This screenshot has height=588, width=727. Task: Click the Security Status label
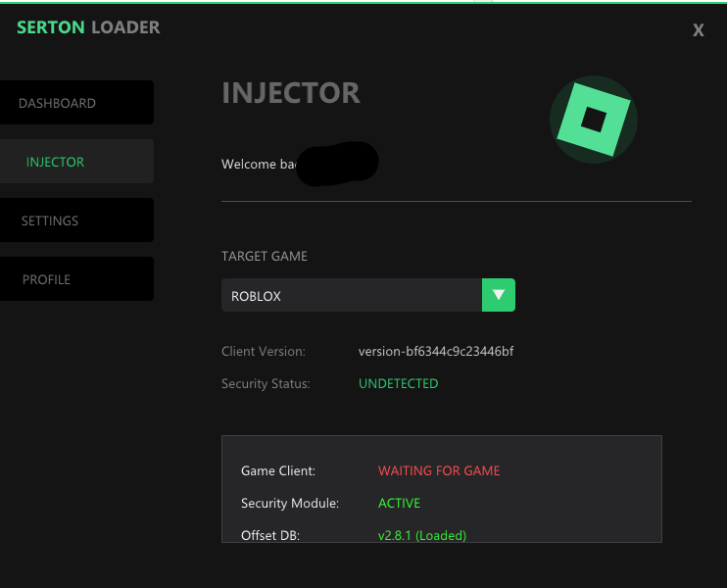[x=266, y=384]
